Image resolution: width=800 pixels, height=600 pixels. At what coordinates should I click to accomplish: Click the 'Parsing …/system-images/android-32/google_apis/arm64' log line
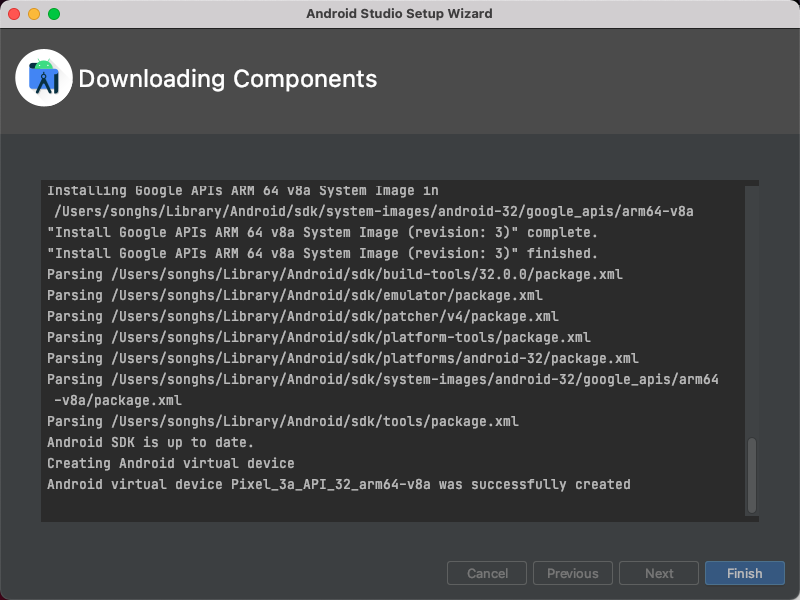[383, 380]
